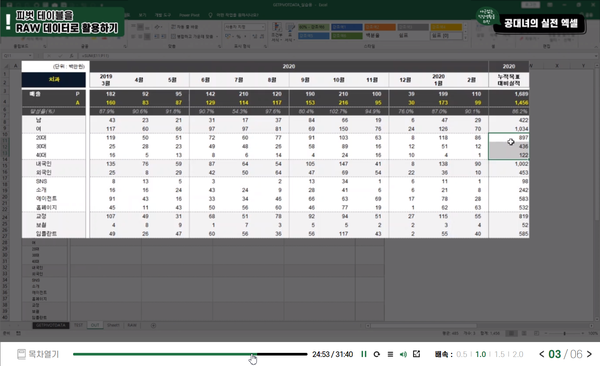
Task: Set playback speed to 0.5
Action: 462,354
